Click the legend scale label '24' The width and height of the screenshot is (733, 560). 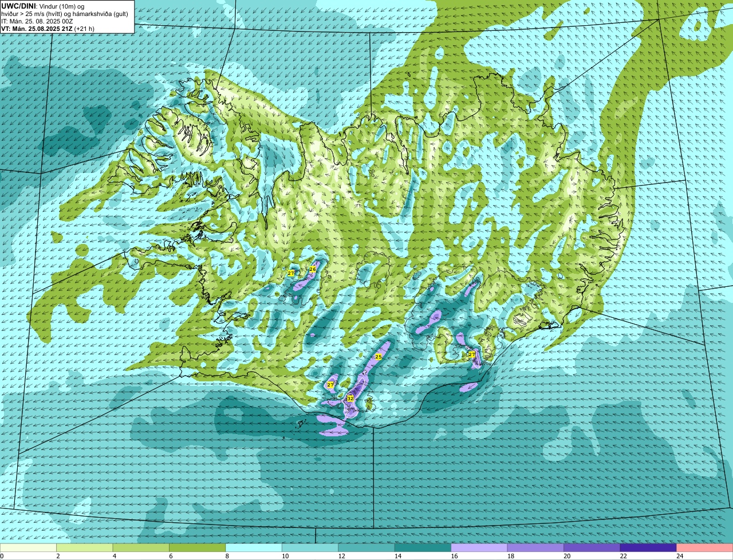tap(679, 556)
